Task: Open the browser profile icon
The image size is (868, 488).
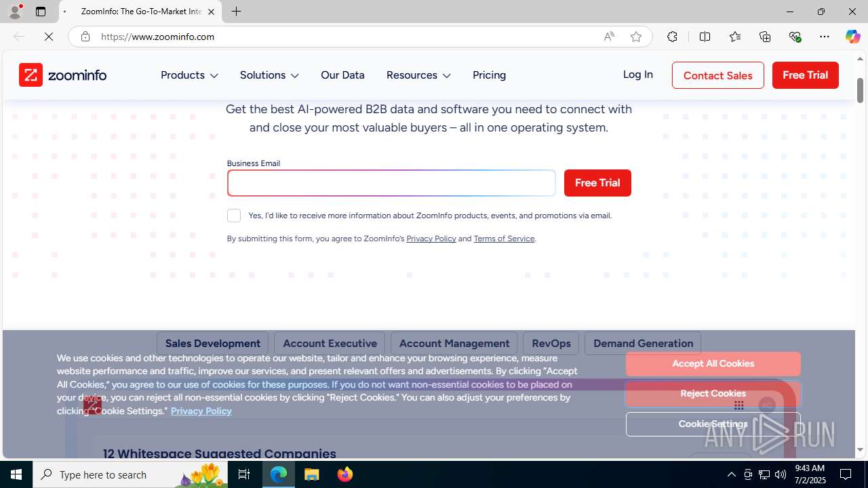Action: [15, 12]
